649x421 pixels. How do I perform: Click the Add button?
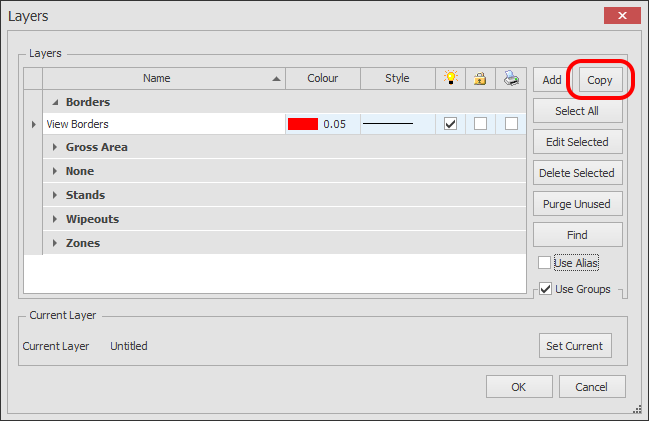552,80
